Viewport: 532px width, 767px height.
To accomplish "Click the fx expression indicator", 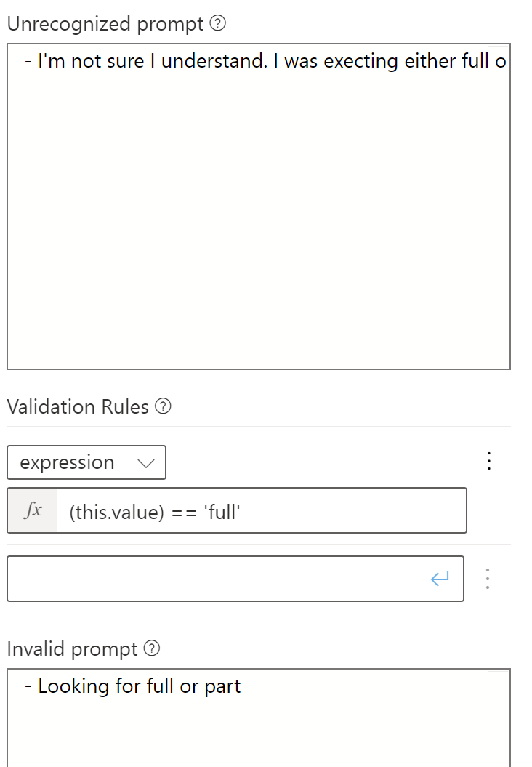I will tap(32, 510).
